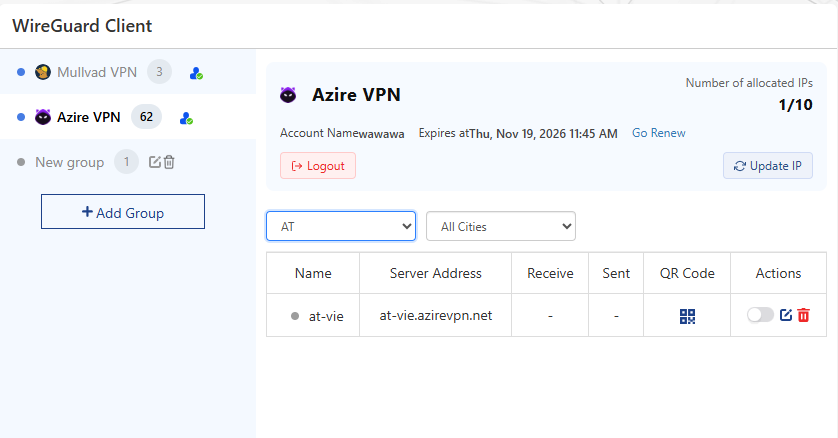Click the New group count badge 1
Image resolution: width=838 pixels, height=438 pixels.
click(127, 162)
